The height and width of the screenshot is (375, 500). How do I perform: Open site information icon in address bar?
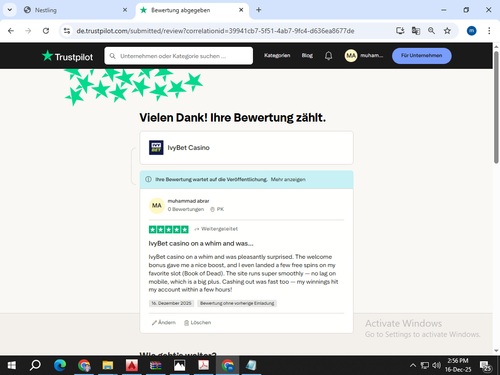click(x=67, y=31)
